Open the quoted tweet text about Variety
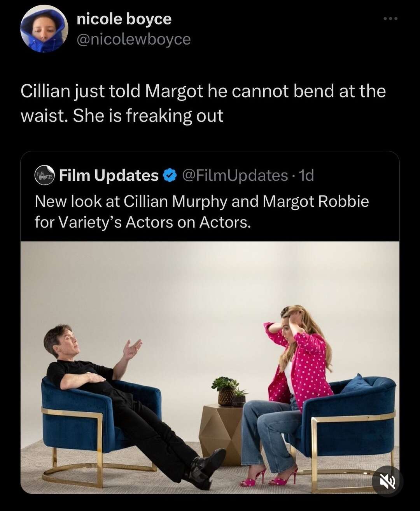Screen dimensions: 420x511 pos(201,212)
